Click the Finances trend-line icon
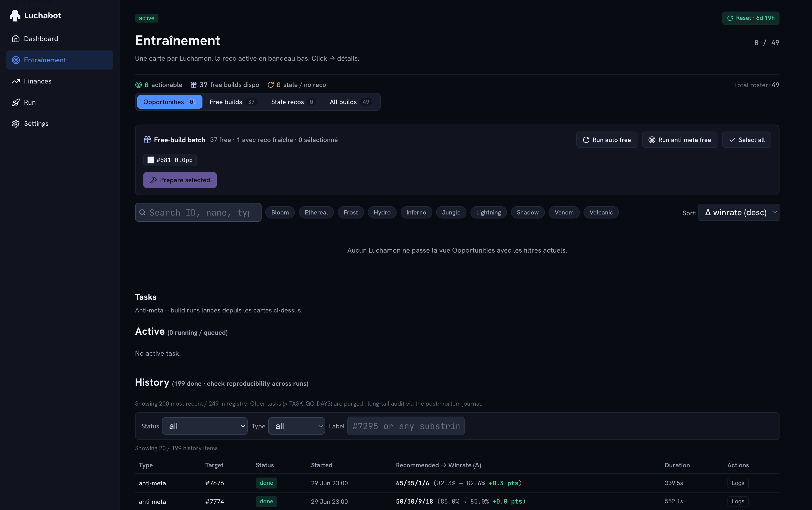 16,81
